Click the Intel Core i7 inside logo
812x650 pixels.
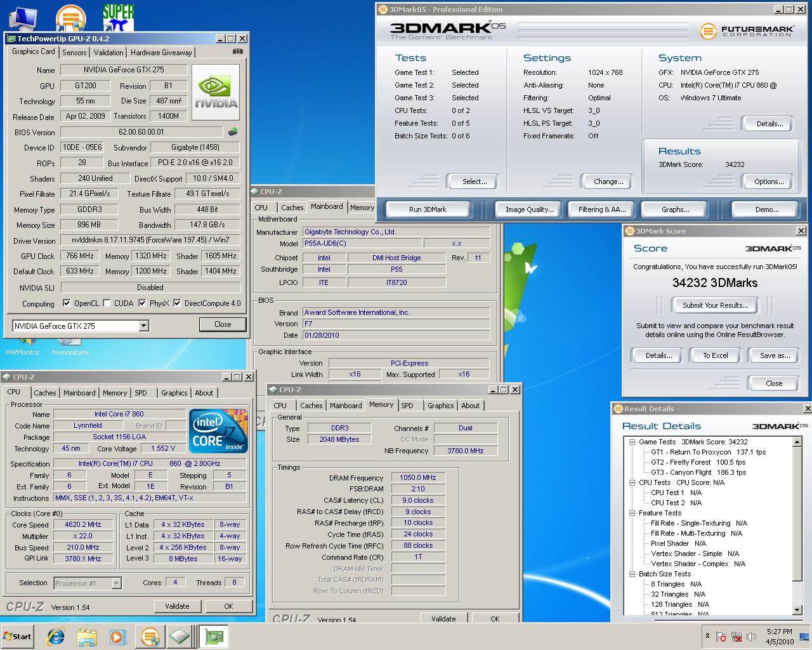[x=218, y=431]
